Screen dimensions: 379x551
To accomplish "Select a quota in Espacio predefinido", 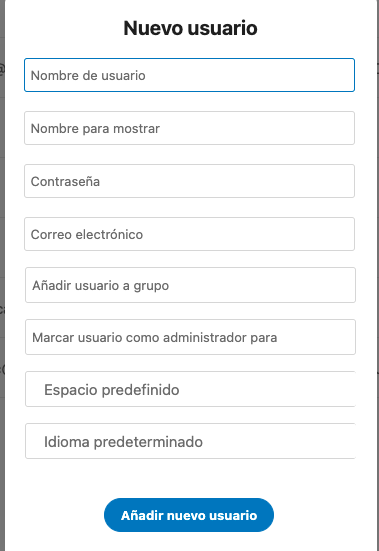I will (190, 389).
